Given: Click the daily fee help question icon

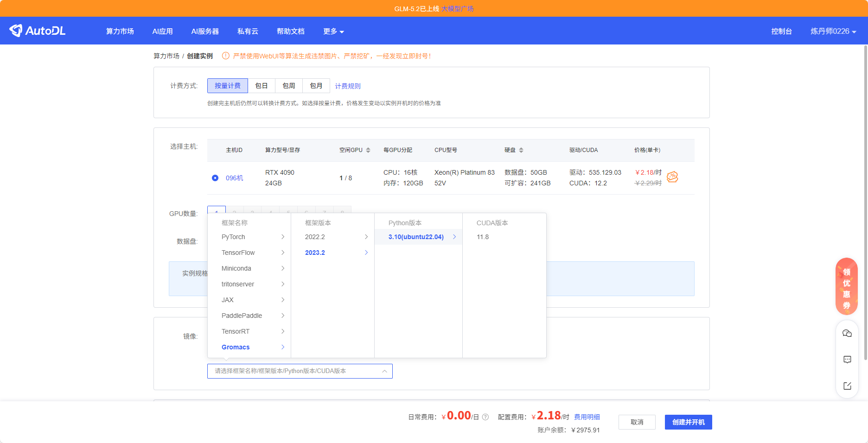Looking at the screenshot, I should coord(485,417).
